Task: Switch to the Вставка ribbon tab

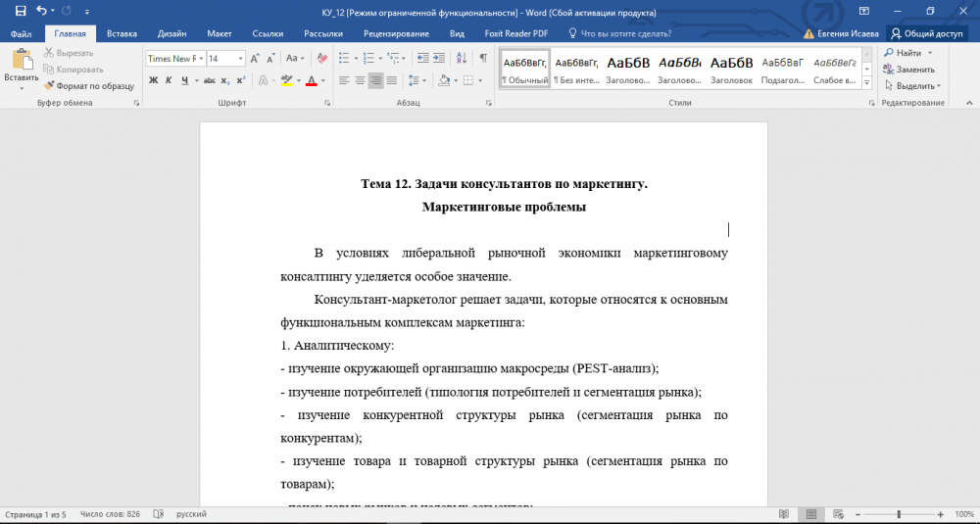Action: pyautogui.click(x=122, y=33)
